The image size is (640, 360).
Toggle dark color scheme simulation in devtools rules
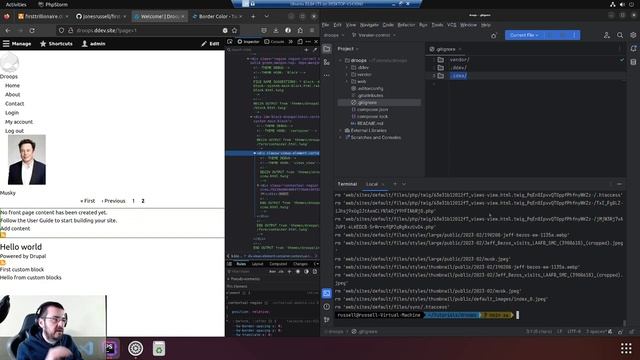[307, 271]
